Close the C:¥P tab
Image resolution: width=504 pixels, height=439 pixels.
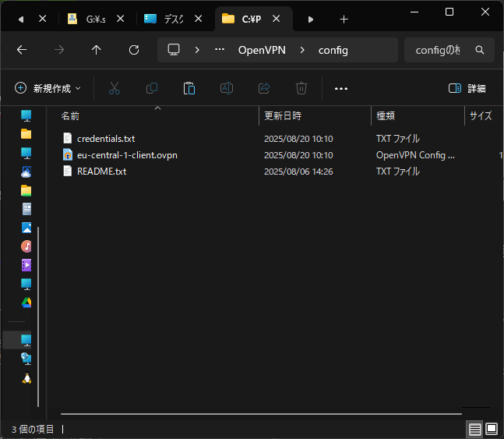276,19
